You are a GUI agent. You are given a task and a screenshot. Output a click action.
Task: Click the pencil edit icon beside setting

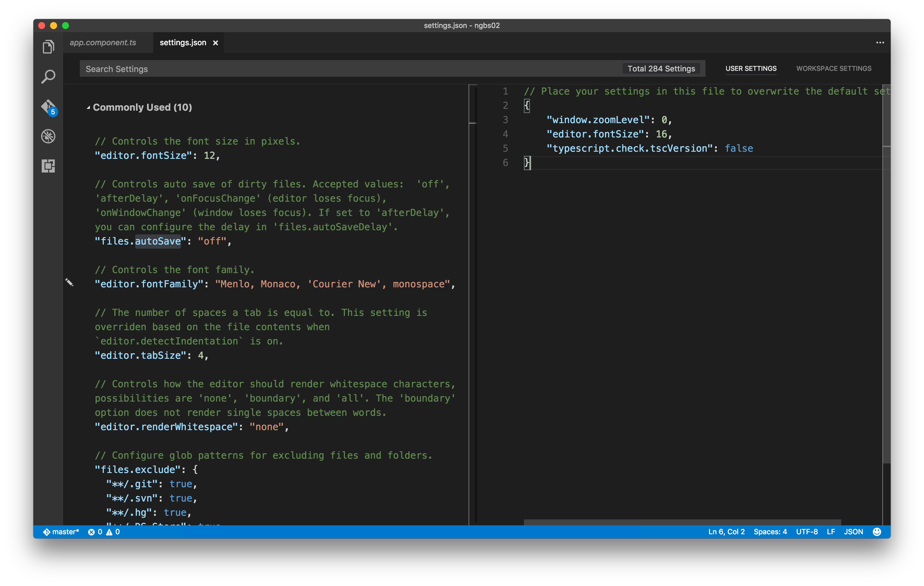tap(69, 283)
